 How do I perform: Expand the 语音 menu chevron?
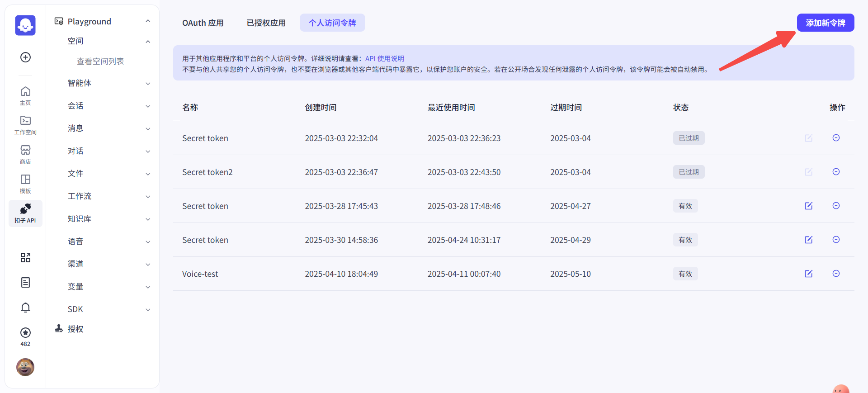pos(148,242)
